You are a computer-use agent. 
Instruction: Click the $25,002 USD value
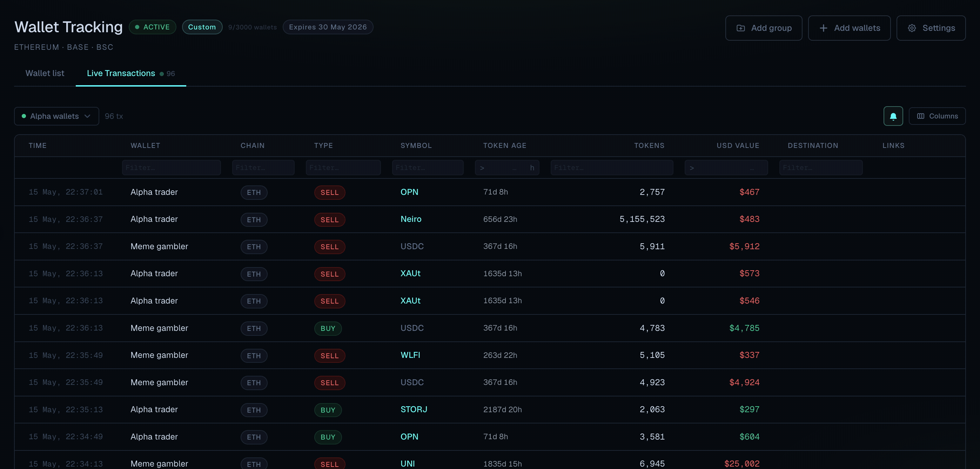741,464
